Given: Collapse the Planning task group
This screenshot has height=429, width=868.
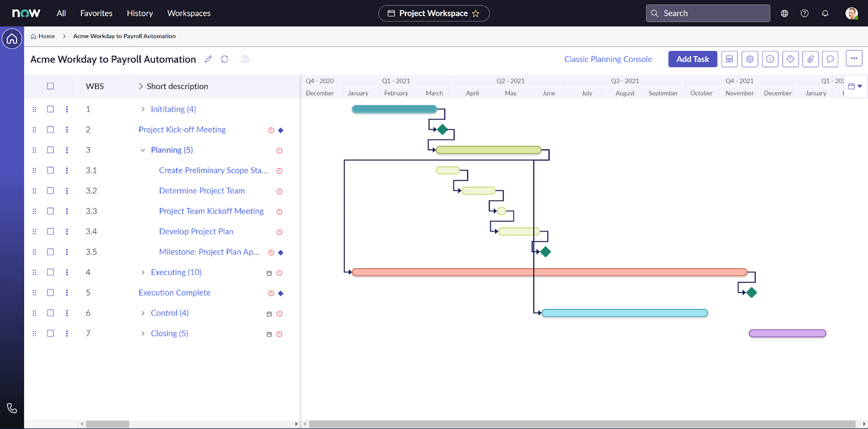Looking at the screenshot, I should (143, 150).
